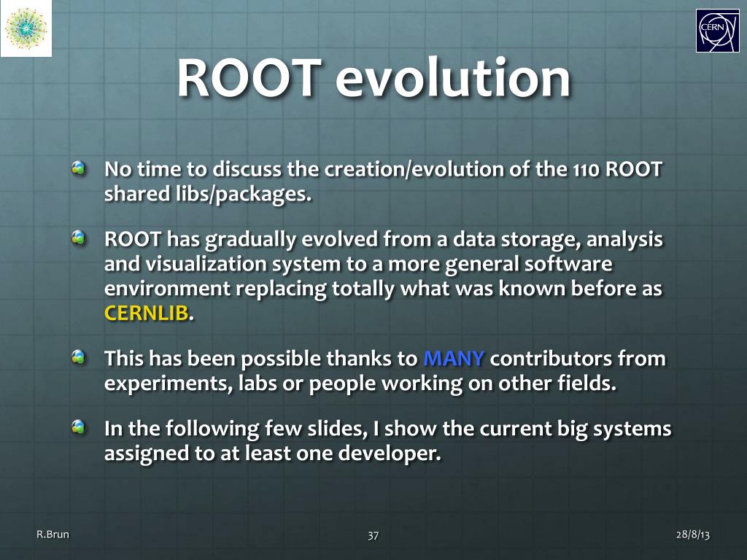Click the line "and visualization system to a more general software"
The width and height of the screenshot is (747, 560).
358,264
